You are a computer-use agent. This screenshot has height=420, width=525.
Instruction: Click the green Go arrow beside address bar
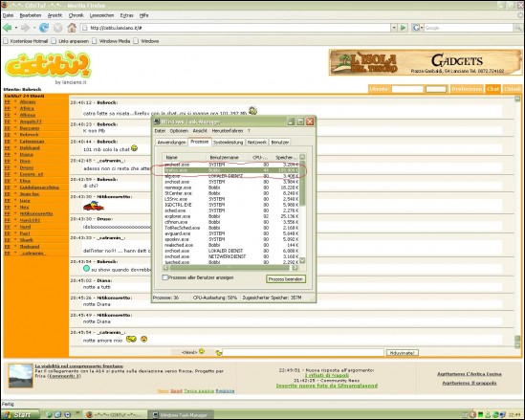click(x=404, y=28)
